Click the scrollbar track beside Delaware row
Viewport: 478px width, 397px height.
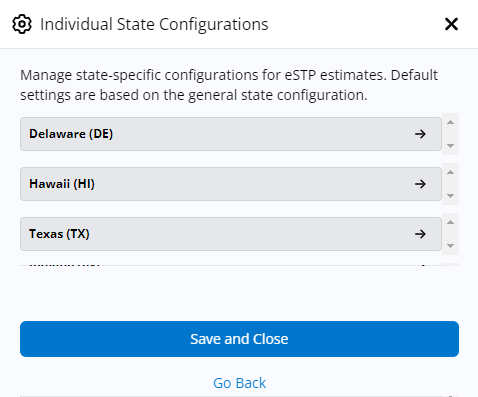pyautogui.click(x=451, y=134)
